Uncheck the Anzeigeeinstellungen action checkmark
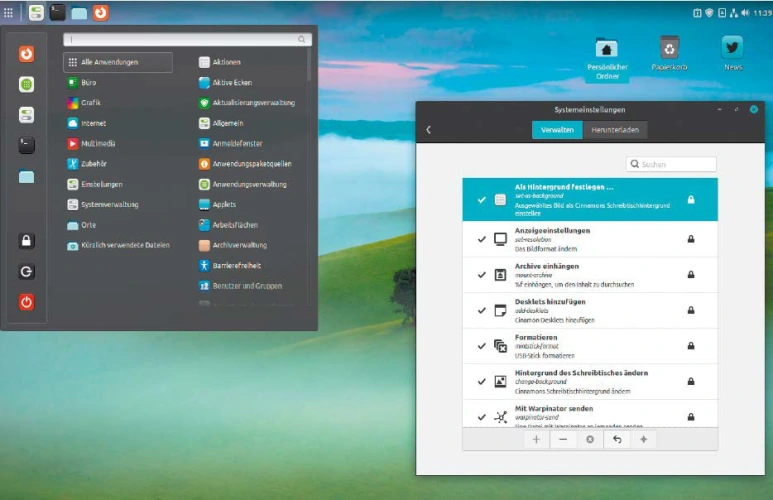Viewport: 773px width, 500px height. (x=482, y=240)
